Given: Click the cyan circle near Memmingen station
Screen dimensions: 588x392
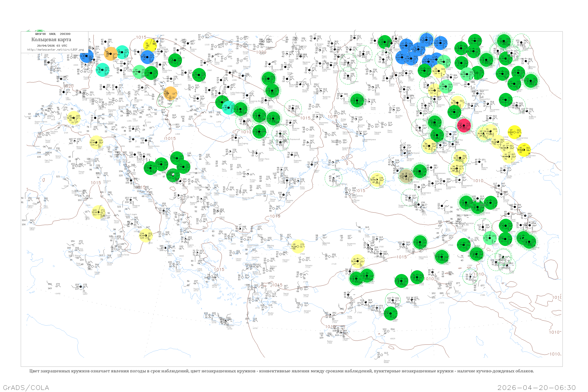Looking at the screenshot, I should click(103, 70).
